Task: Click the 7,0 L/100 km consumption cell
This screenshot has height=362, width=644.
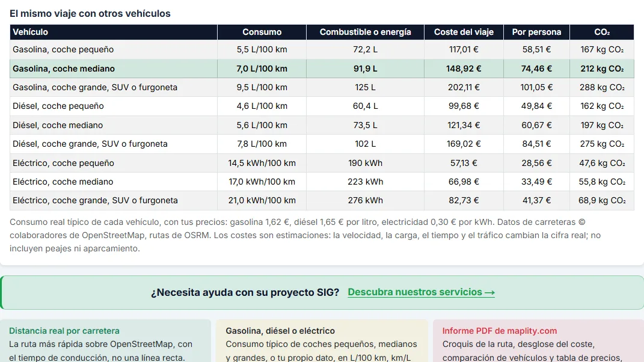Action: 262,69
